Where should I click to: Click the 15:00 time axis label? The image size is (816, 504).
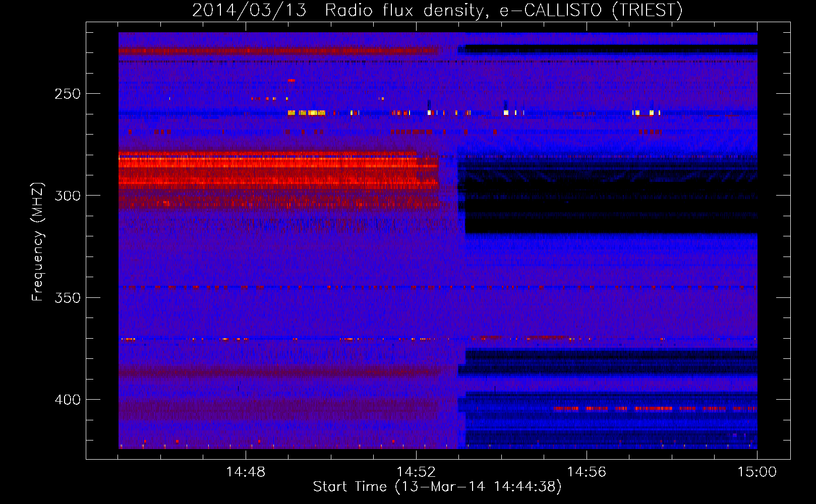click(757, 472)
